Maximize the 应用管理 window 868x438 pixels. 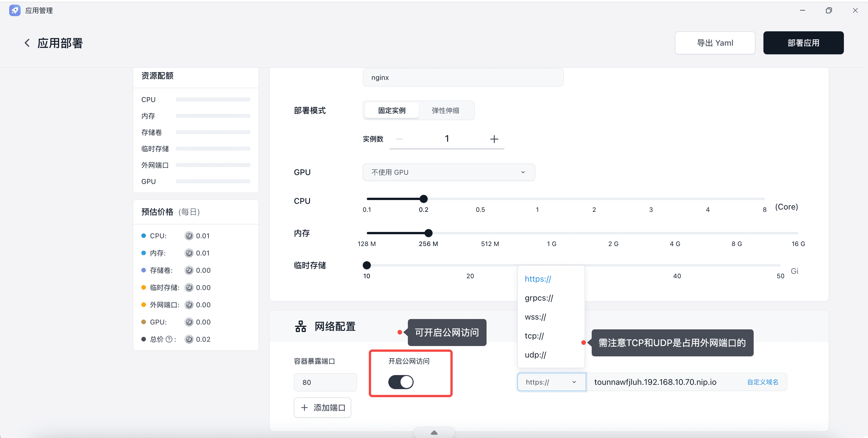click(x=829, y=10)
